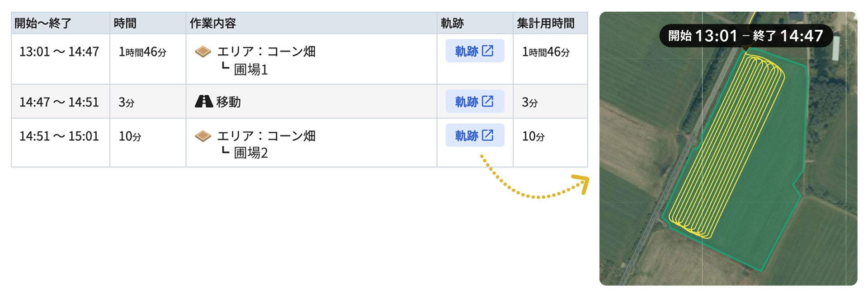Click yellow trajectory path on map

pyautogui.click(x=726, y=144)
